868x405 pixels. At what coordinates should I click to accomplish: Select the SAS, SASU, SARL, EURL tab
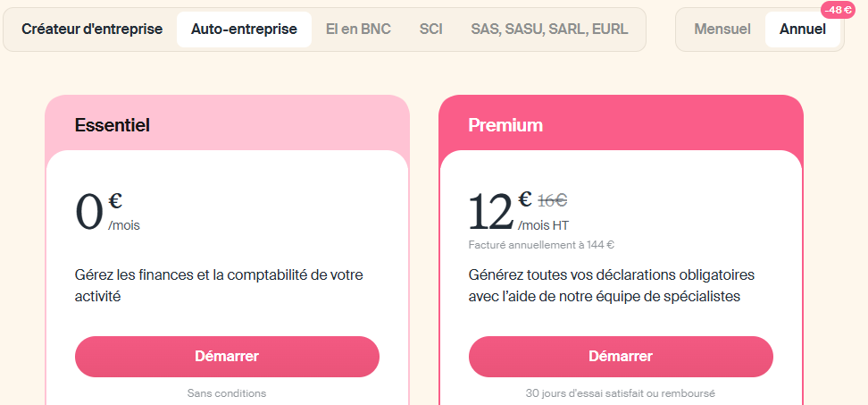click(549, 30)
